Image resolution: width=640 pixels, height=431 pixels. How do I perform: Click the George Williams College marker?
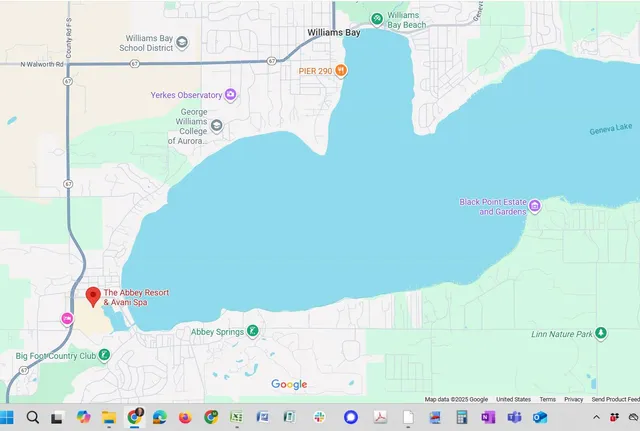[217, 126]
